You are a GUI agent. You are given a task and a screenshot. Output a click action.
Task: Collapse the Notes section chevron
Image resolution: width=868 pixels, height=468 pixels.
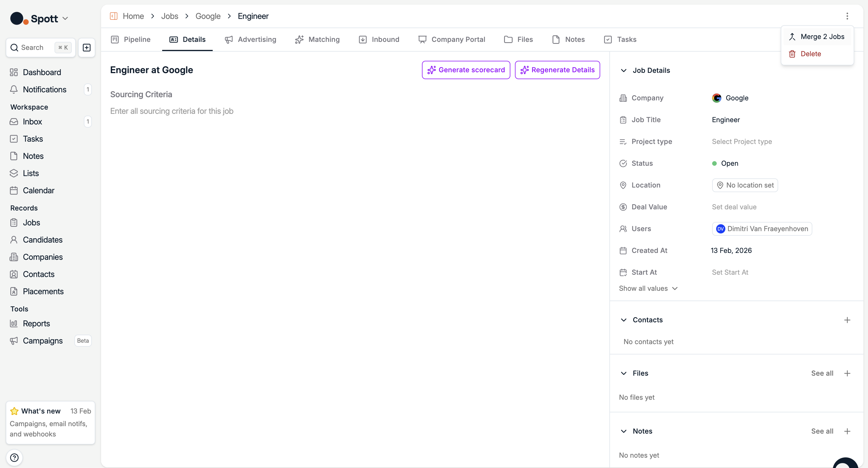pyautogui.click(x=624, y=431)
